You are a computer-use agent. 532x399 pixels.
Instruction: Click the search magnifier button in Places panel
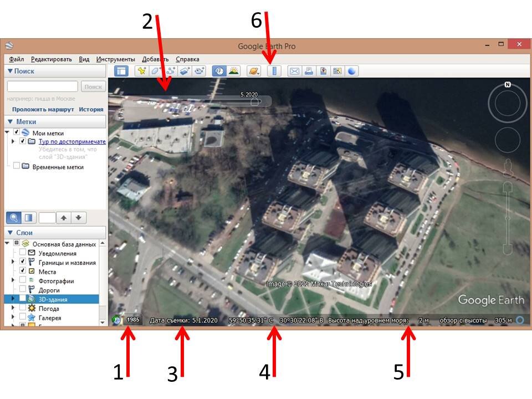[13, 217]
